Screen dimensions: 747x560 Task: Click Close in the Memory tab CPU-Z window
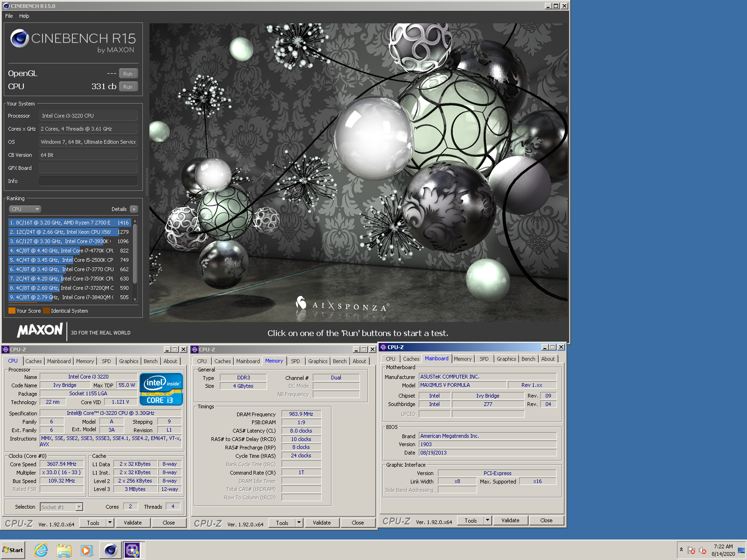[x=358, y=523]
